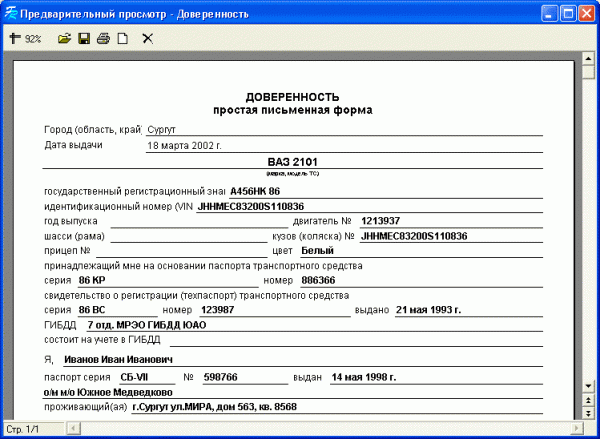Click the zoom tool icon in toolbar
Screen dimensions: 600x439
pos(15,38)
